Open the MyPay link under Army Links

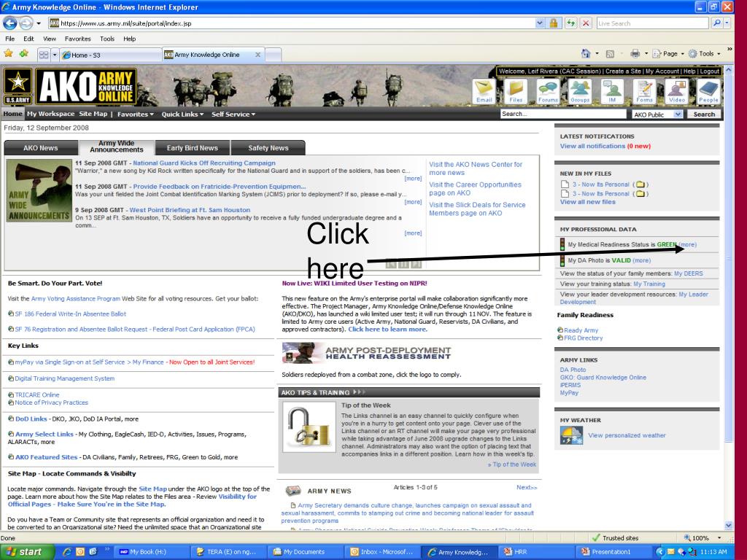[x=569, y=393]
